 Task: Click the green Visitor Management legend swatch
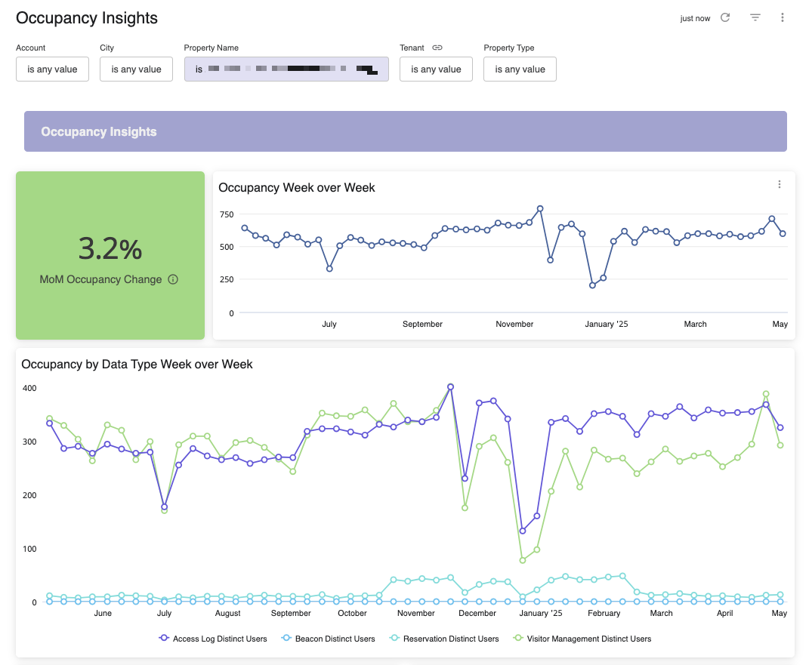tap(517, 639)
